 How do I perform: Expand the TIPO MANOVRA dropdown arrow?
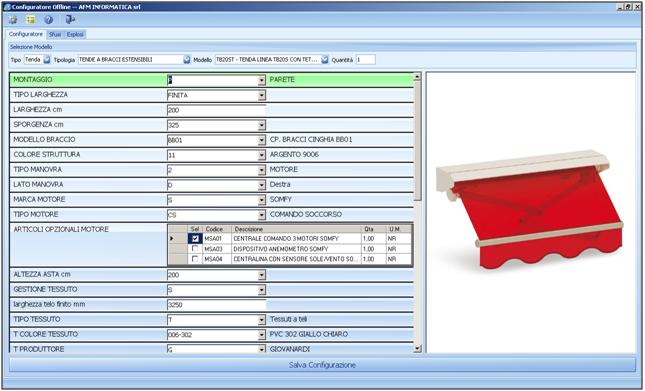coord(262,170)
